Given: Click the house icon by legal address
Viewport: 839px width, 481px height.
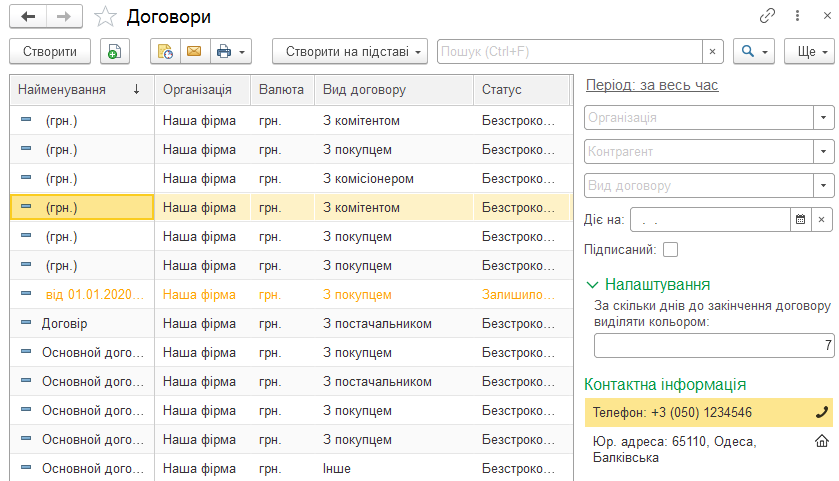Looking at the screenshot, I should pos(821,441).
